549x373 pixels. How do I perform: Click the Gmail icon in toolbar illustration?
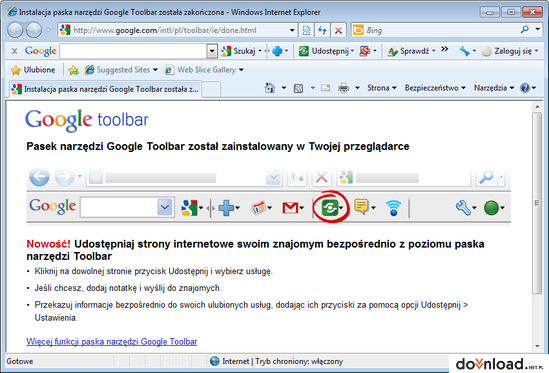point(290,208)
